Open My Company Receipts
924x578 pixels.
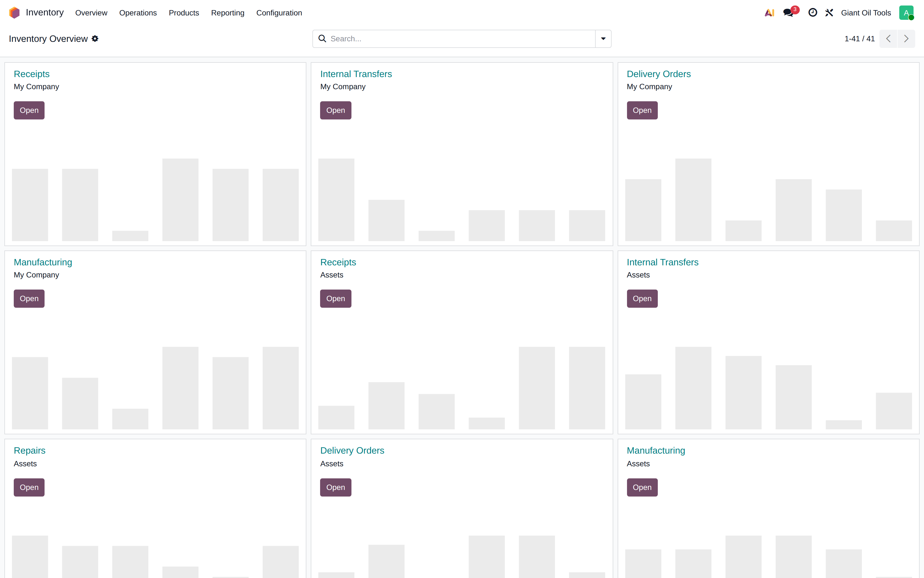click(x=29, y=110)
